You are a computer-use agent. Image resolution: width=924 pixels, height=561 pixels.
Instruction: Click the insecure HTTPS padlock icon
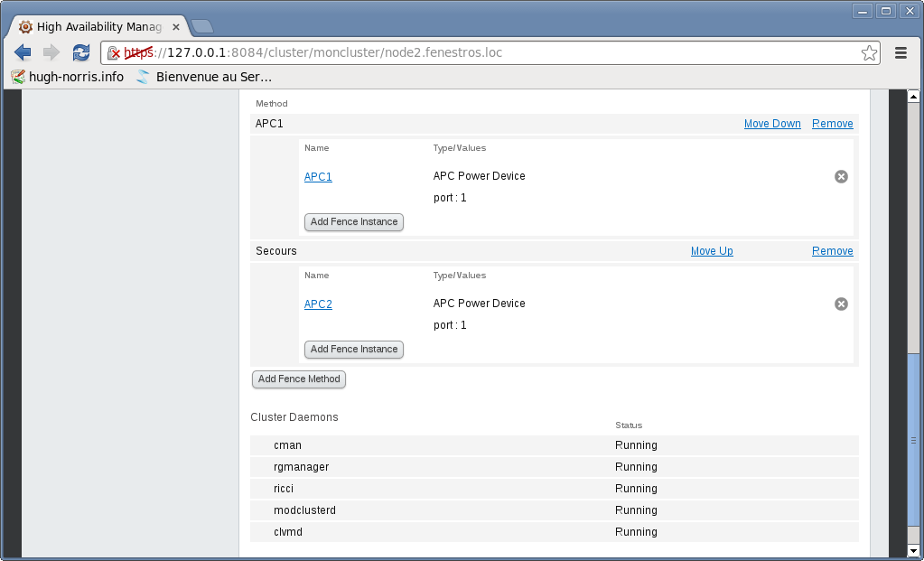[x=114, y=53]
